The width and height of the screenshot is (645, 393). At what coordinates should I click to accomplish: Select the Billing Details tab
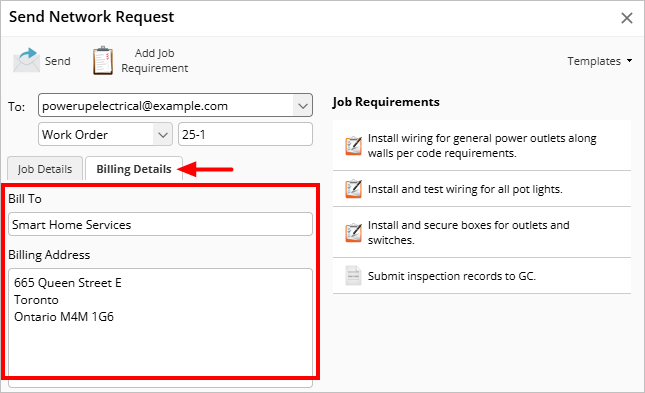134,169
